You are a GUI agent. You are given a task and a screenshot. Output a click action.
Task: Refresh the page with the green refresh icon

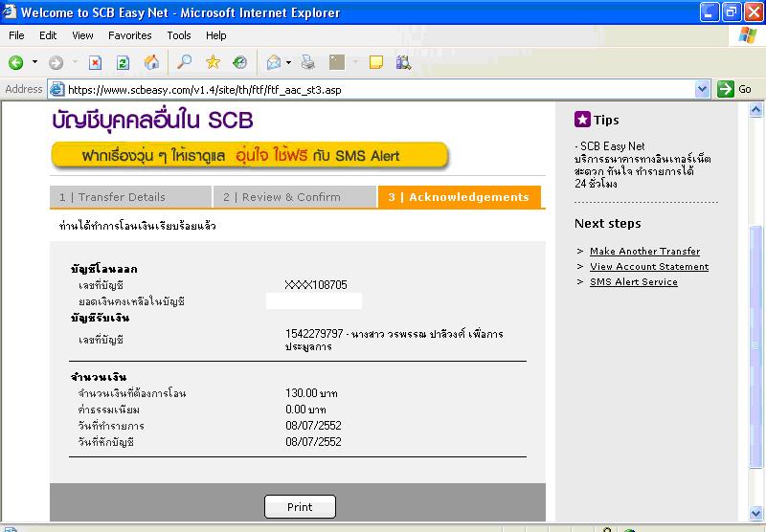[123, 62]
